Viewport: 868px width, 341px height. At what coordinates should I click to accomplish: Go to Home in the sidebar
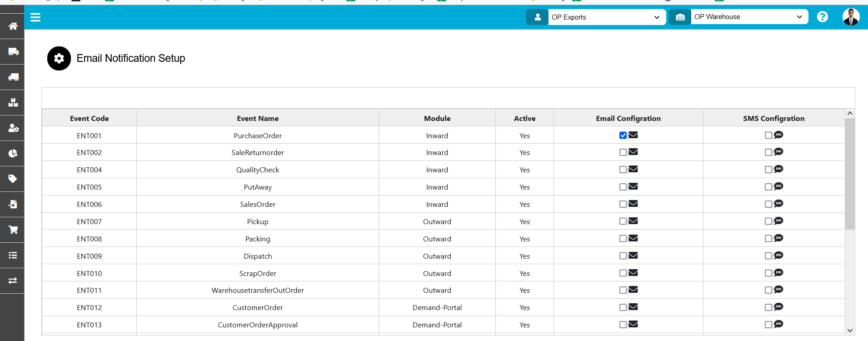13,26
